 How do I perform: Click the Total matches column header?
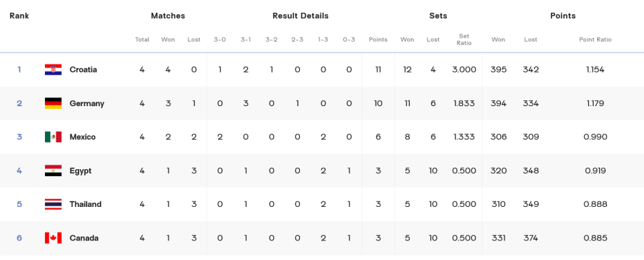142,40
